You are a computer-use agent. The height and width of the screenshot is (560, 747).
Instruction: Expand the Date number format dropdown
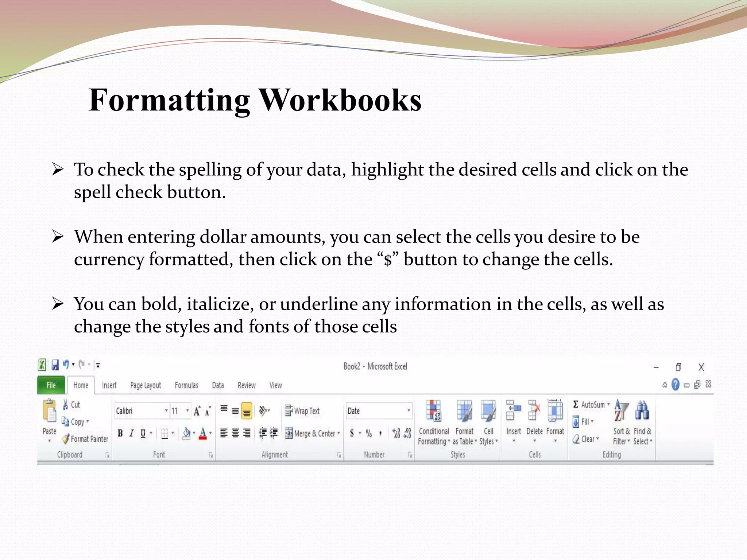409,411
